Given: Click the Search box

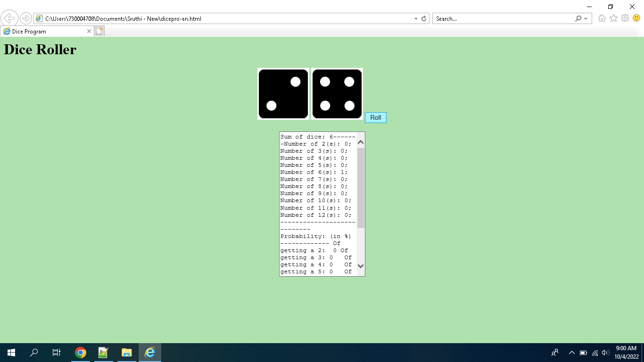Looking at the screenshot, I should [x=503, y=19].
